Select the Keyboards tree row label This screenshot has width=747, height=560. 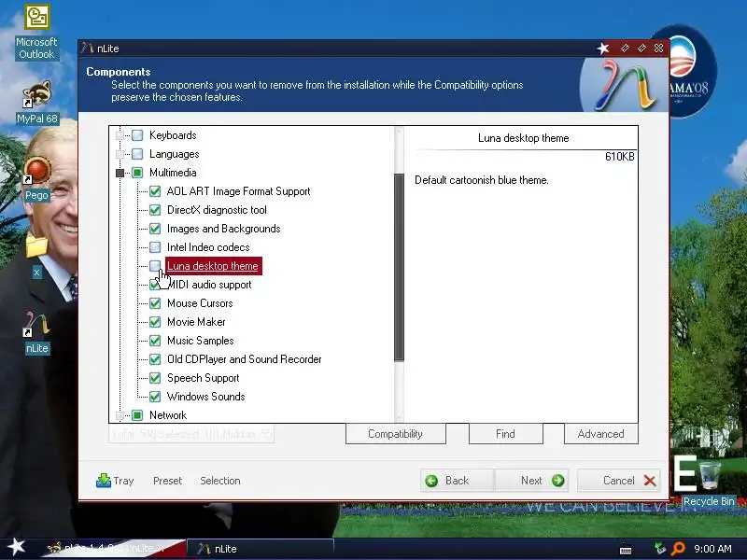pos(173,135)
